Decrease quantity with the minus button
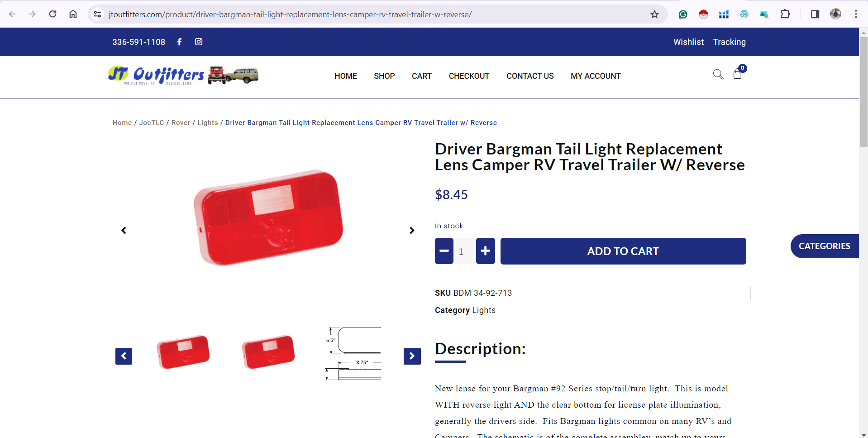Image resolution: width=868 pixels, height=438 pixels. [444, 251]
